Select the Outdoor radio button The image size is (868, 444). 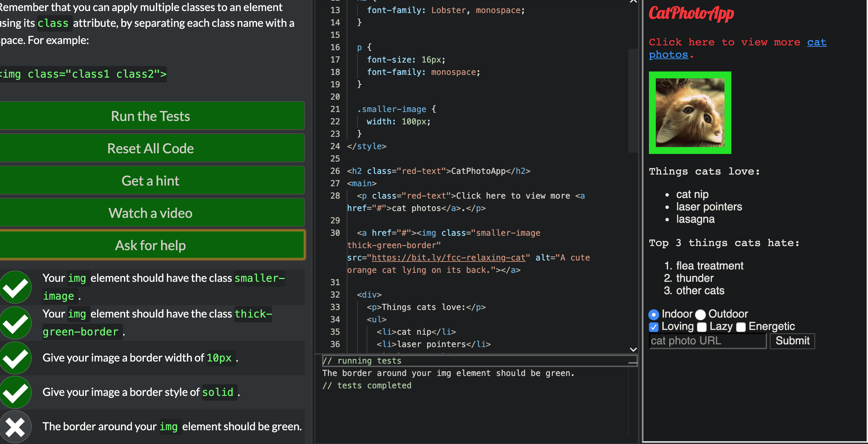point(700,314)
